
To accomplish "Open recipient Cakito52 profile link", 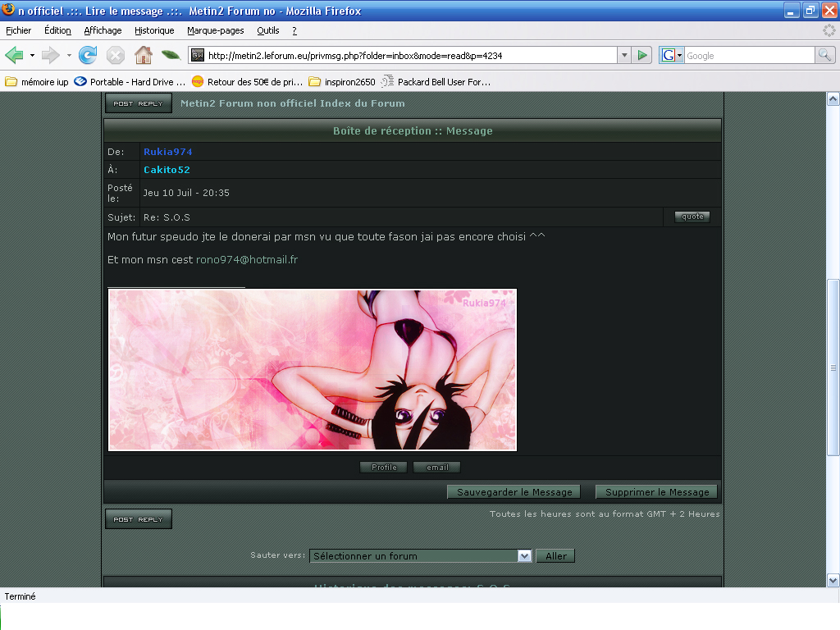I will point(167,170).
